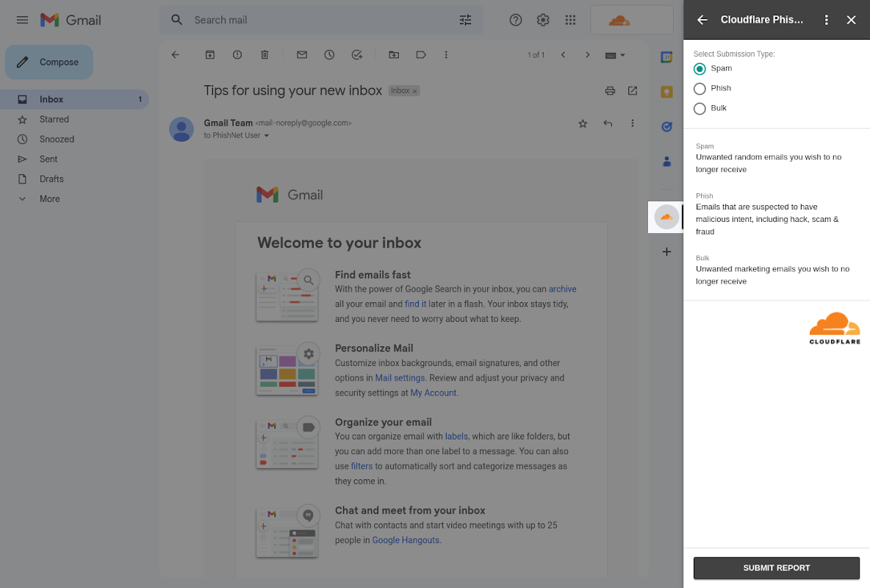This screenshot has height=588, width=870.
Task: Get more add-ons plus icon
Action: point(667,252)
